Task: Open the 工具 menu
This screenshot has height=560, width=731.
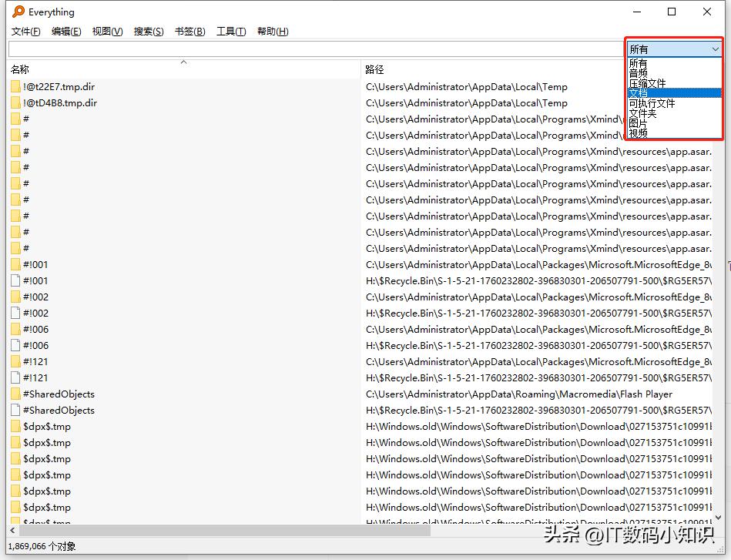Action: (x=232, y=32)
